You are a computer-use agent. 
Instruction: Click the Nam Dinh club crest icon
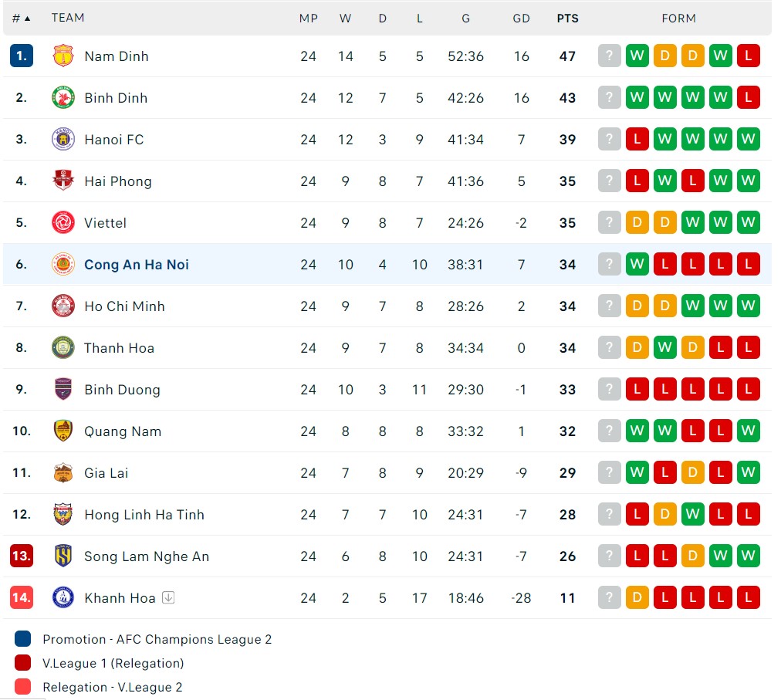point(63,56)
